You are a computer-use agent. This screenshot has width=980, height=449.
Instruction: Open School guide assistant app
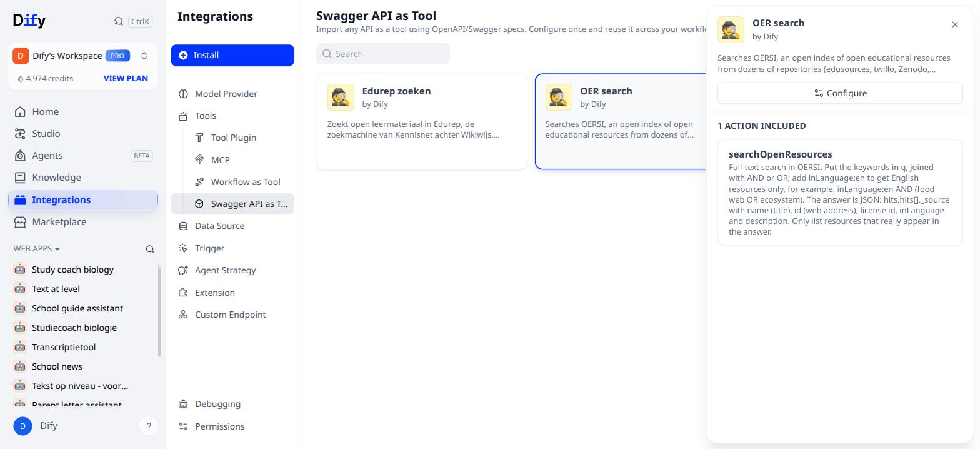click(x=82, y=308)
